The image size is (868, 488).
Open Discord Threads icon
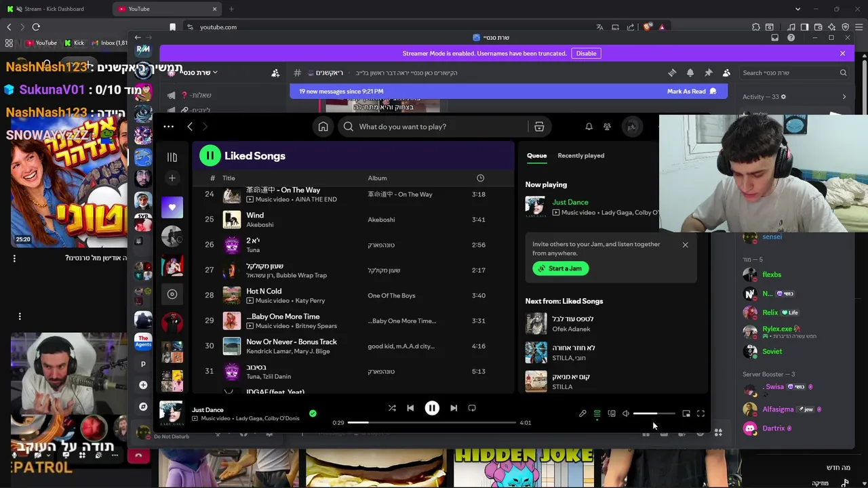(672, 73)
